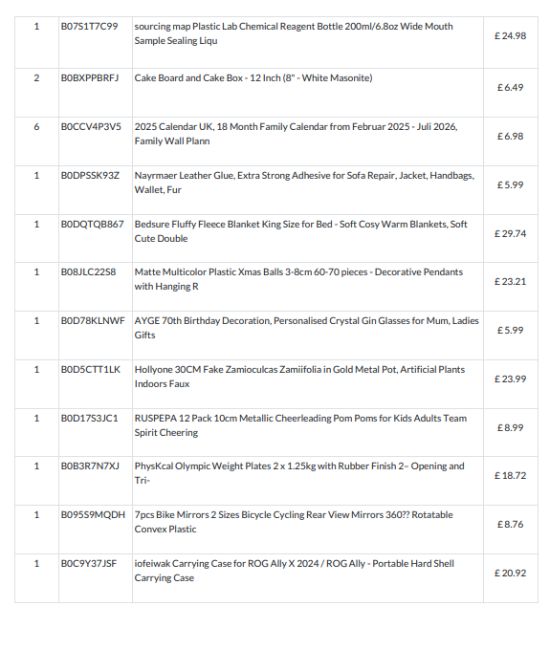Screen dimensions: 550x650
Task: Select code B0DQTQB867
Action: pos(92,224)
